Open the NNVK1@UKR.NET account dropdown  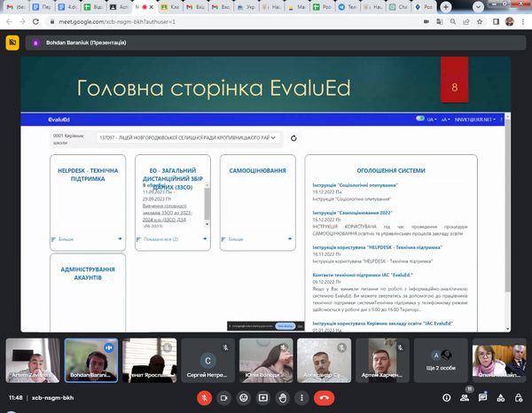(x=473, y=119)
